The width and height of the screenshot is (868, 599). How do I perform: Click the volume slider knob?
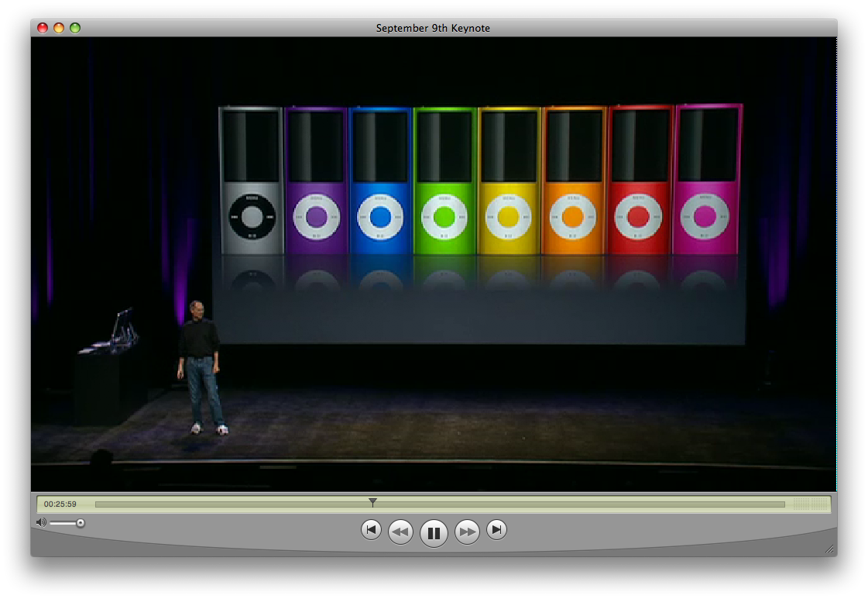pyautogui.click(x=81, y=522)
